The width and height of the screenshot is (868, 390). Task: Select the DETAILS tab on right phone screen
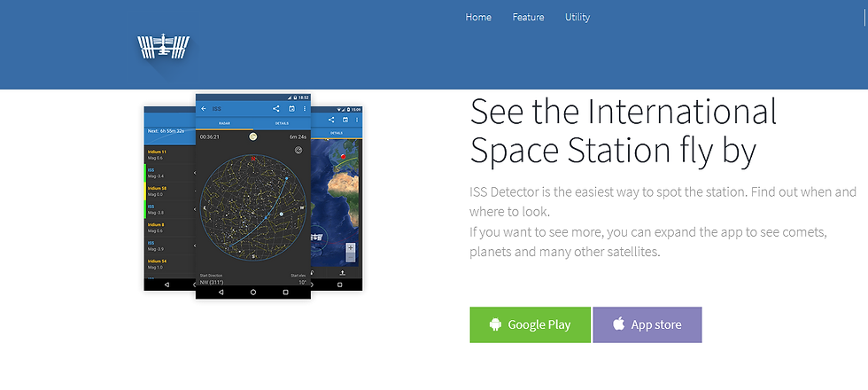(x=336, y=133)
